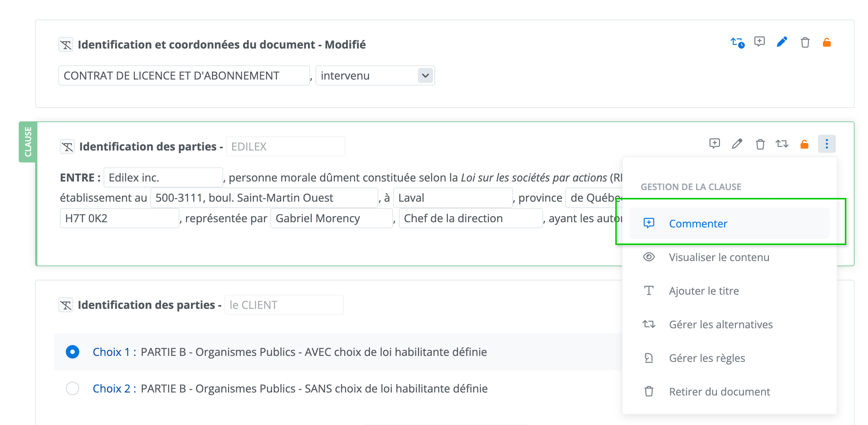Select the Choix 2 radio button
Screen dimensions: 868x425
point(73,388)
